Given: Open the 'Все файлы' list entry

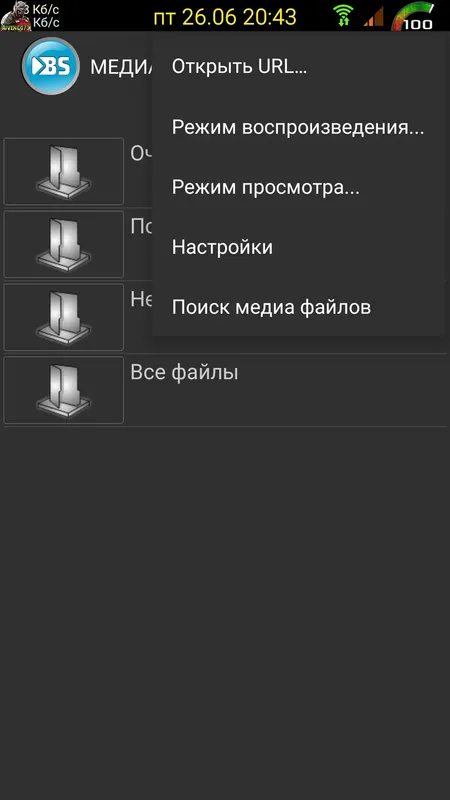Looking at the screenshot, I should tap(225, 390).
